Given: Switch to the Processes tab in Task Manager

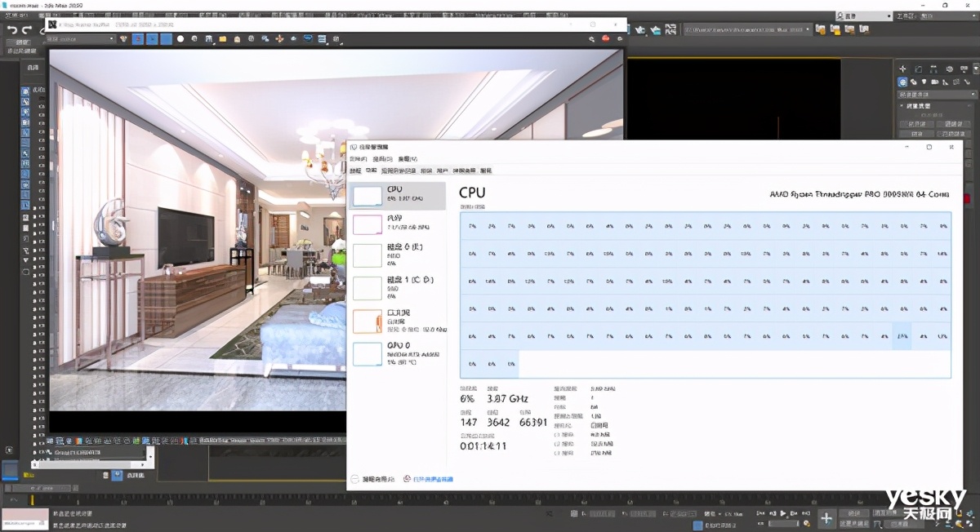Looking at the screenshot, I should [x=355, y=171].
